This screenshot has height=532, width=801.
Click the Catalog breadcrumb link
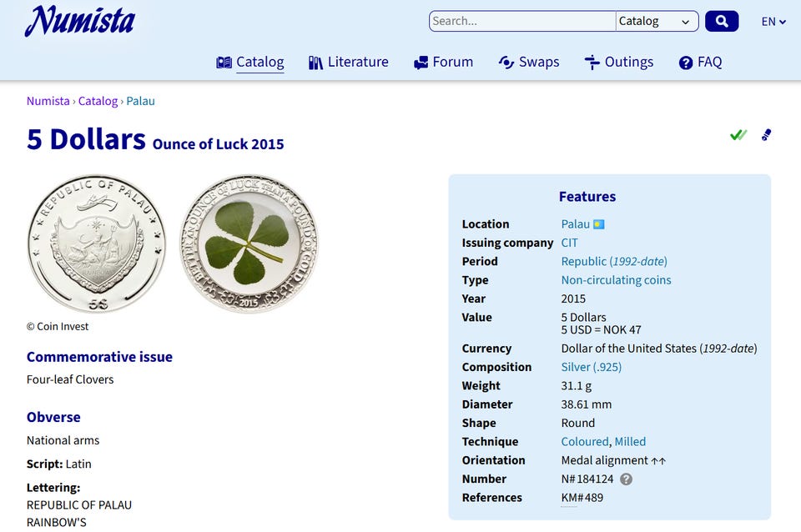(x=98, y=101)
